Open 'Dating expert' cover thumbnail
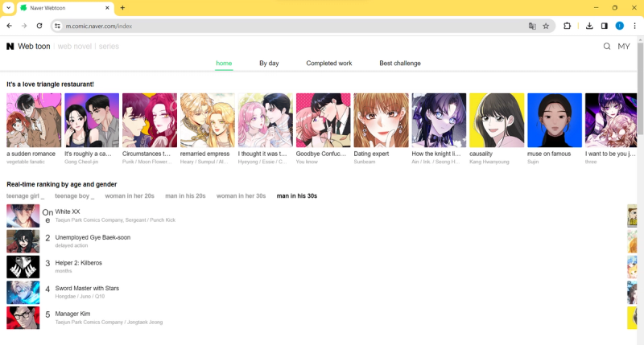The image size is (644, 345). (x=381, y=120)
